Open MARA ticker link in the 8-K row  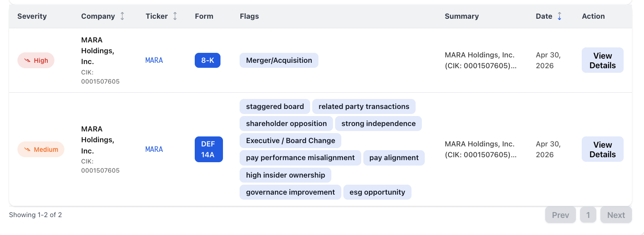pyautogui.click(x=154, y=60)
